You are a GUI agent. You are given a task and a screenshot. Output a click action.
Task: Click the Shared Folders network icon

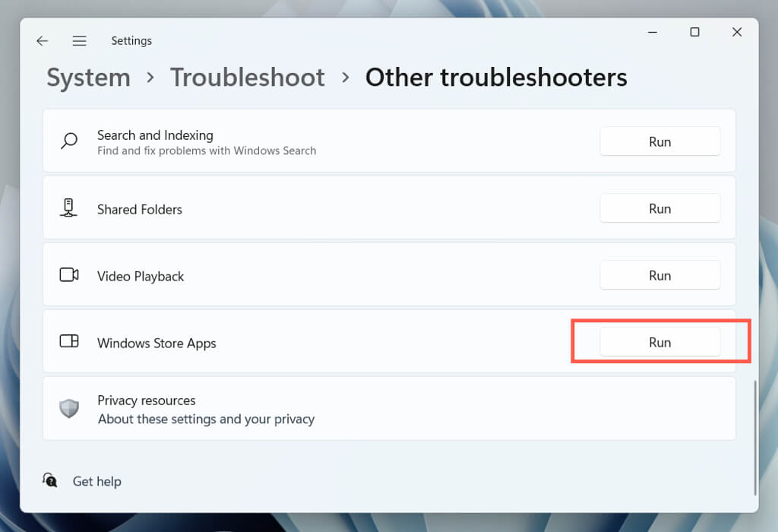69,208
